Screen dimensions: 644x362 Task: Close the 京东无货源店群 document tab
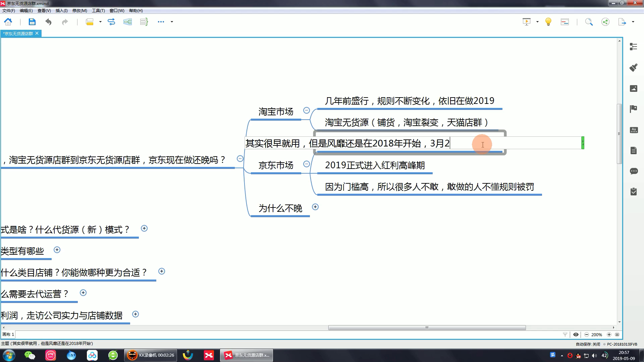click(37, 33)
